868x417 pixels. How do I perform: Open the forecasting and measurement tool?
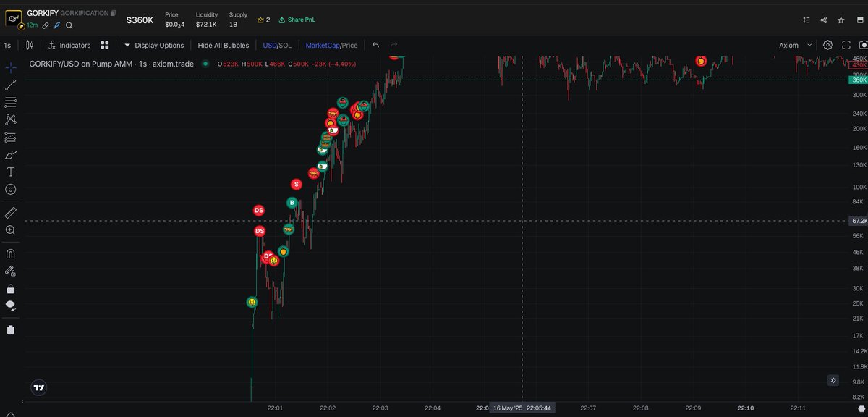pos(11,137)
